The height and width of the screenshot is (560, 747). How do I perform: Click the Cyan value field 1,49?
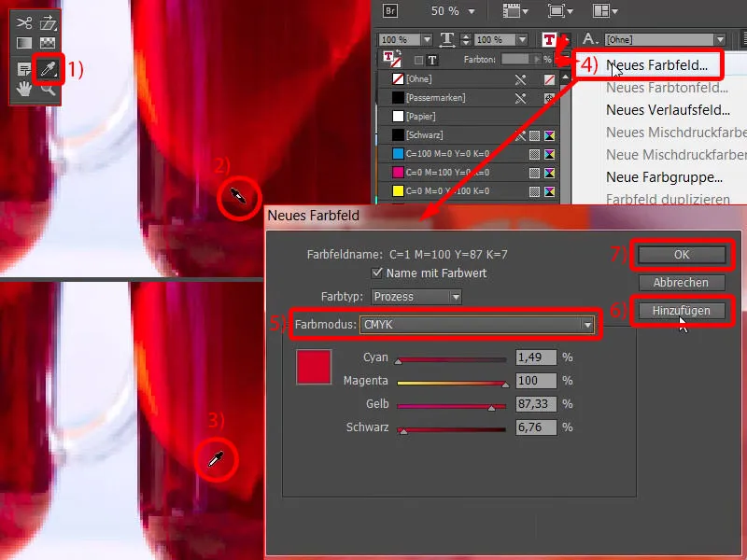pyautogui.click(x=536, y=357)
